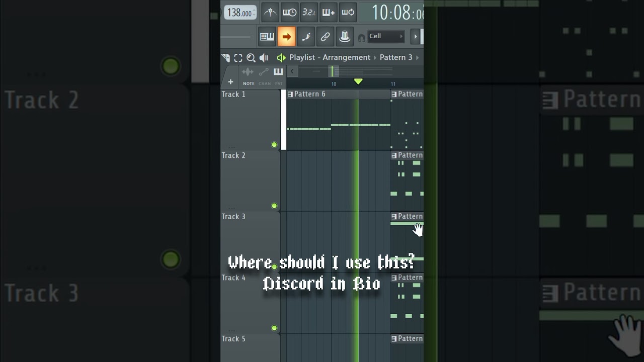644x362 pixels.
Task: Open clip menu icon of Track 2 pattern
Action: [x=394, y=155]
